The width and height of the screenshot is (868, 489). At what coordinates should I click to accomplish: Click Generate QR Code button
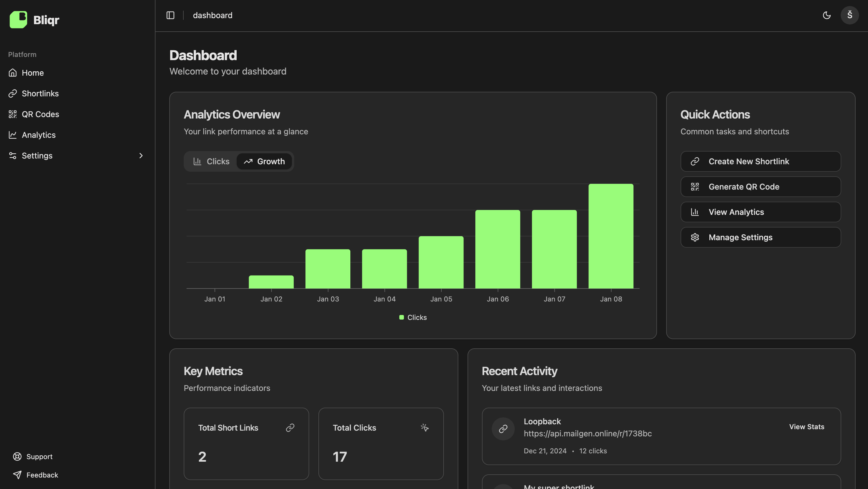pos(761,187)
